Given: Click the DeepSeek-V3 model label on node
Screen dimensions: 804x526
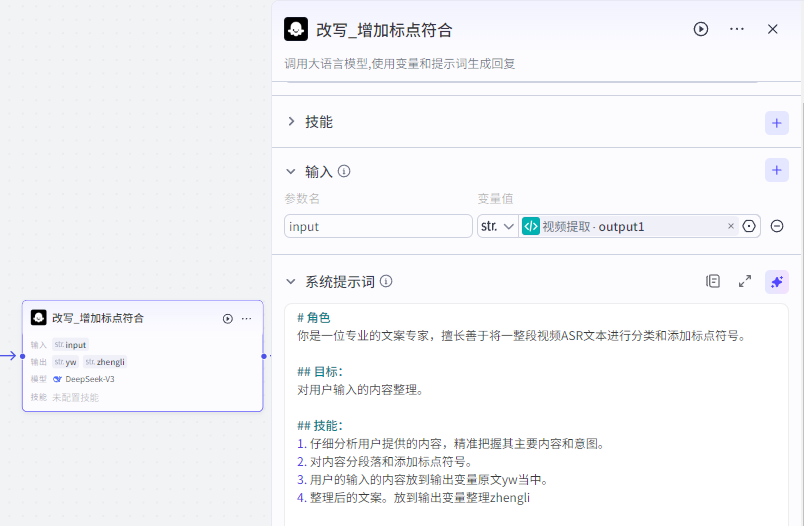Looking at the screenshot, I should coord(90,379).
